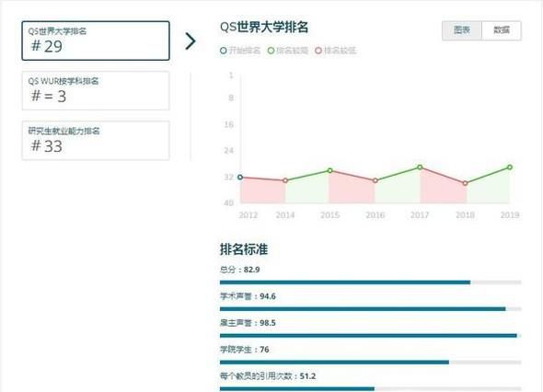Click the red lower-rank legend marker
The width and height of the screenshot is (543, 392).
(x=318, y=51)
